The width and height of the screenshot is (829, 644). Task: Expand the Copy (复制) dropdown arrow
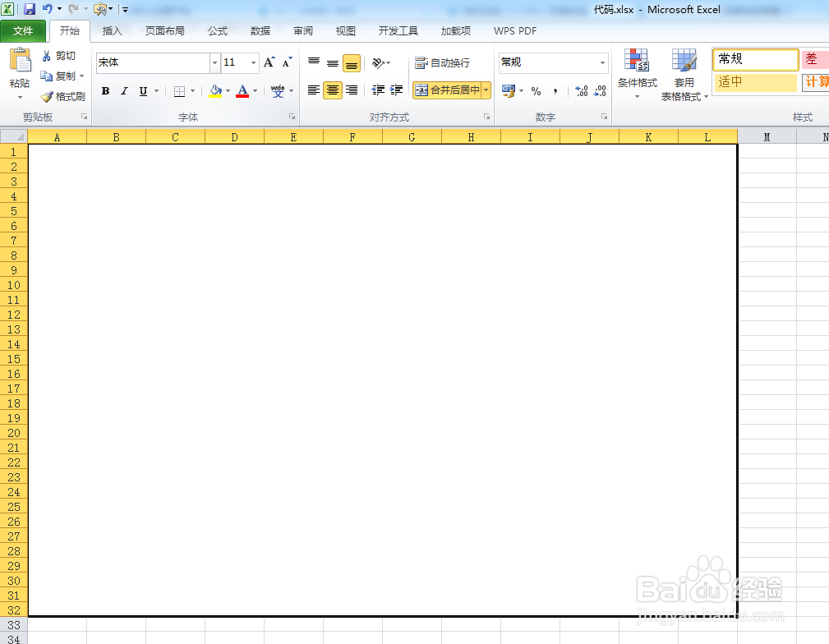coord(82,76)
